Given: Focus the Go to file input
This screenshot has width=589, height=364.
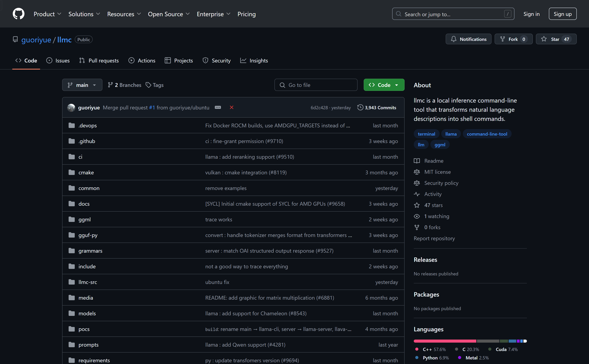Looking at the screenshot, I should [x=316, y=85].
